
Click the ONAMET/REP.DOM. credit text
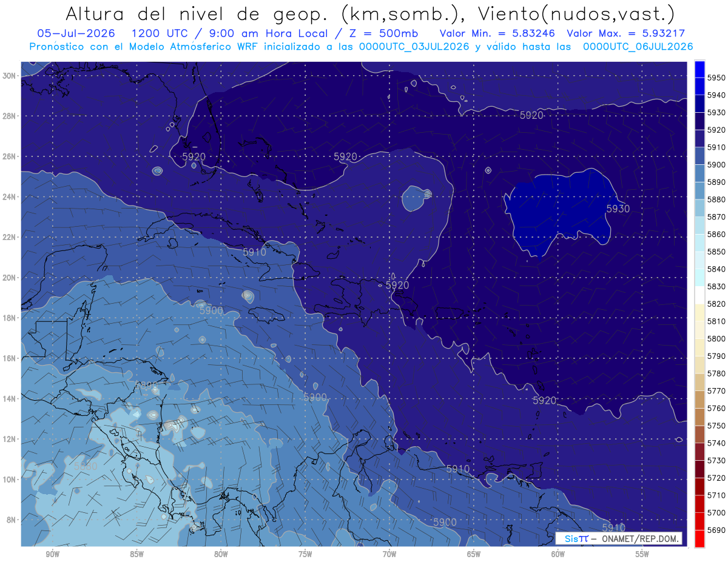click(x=639, y=538)
